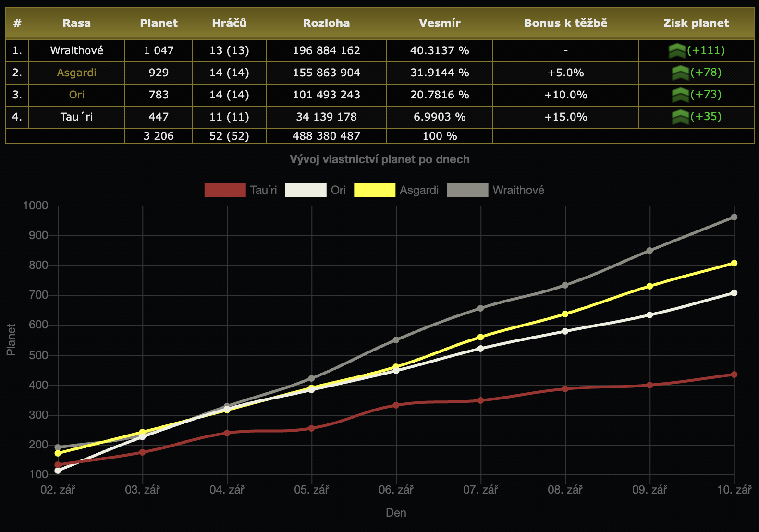Hide Wraithové series via gray legend box
Image resolution: width=759 pixels, height=532 pixels.
click(467, 190)
